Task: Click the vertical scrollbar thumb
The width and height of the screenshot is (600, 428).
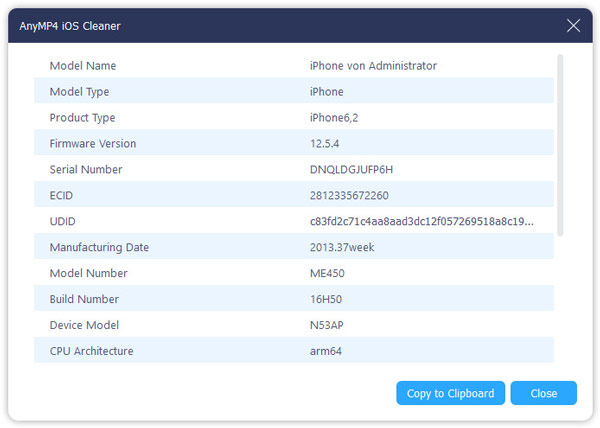Action: [x=560, y=145]
